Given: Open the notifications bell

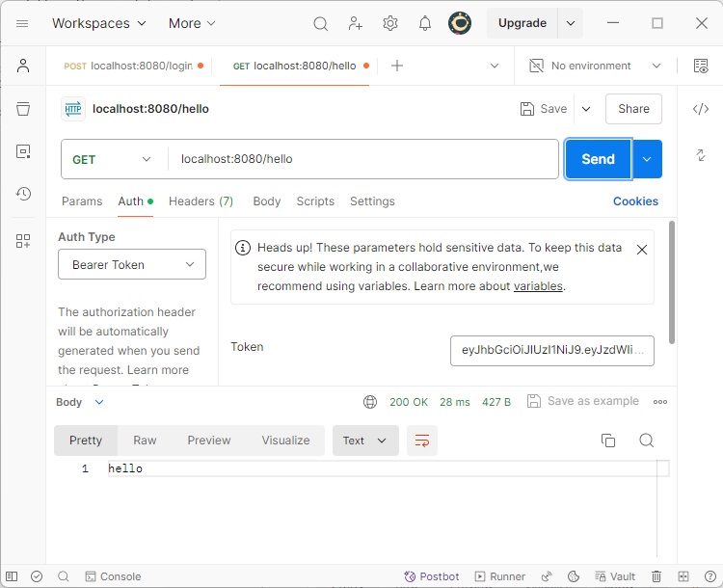Looking at the screenshot, I should pos(424,23).
